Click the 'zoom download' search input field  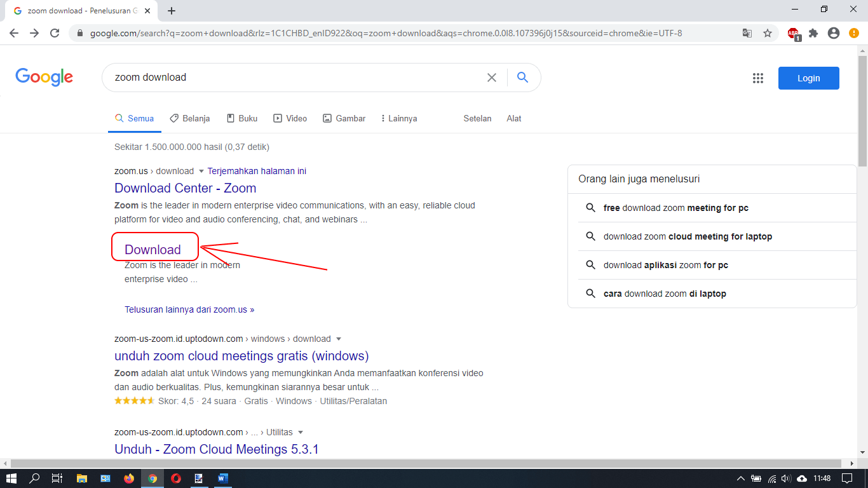(x=295, y=78)
